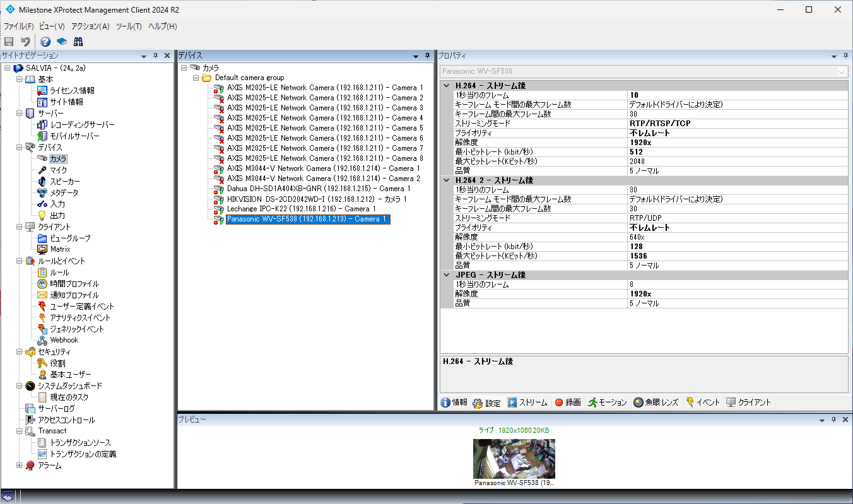853x504 pixels.
Task: Select AXIS M3044-V Camera 2 device
Action: pos(324,179)
